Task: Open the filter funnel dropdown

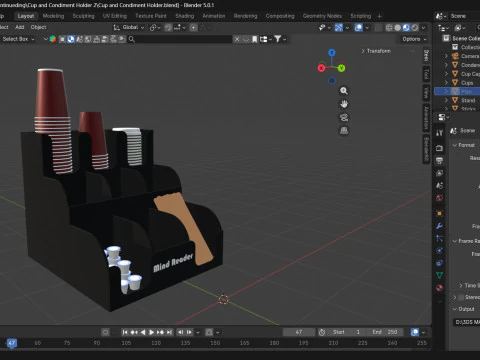Action: coord(280,39)
